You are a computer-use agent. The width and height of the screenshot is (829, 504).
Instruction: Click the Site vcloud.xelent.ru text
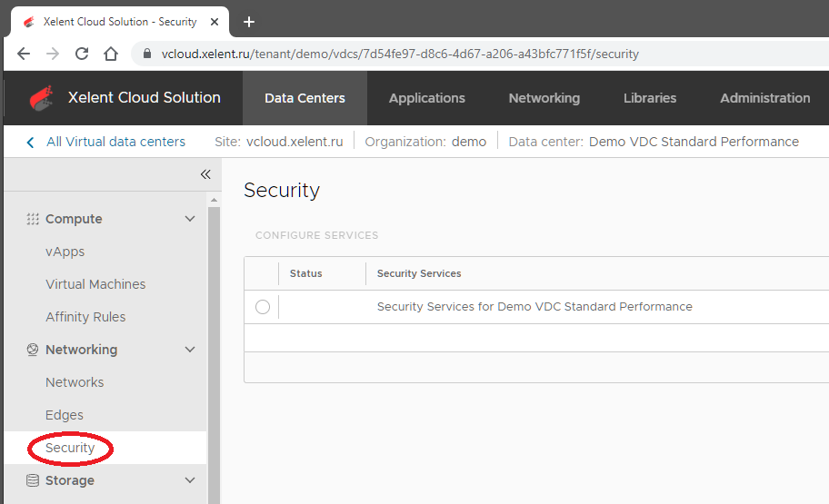coord(279,142)
